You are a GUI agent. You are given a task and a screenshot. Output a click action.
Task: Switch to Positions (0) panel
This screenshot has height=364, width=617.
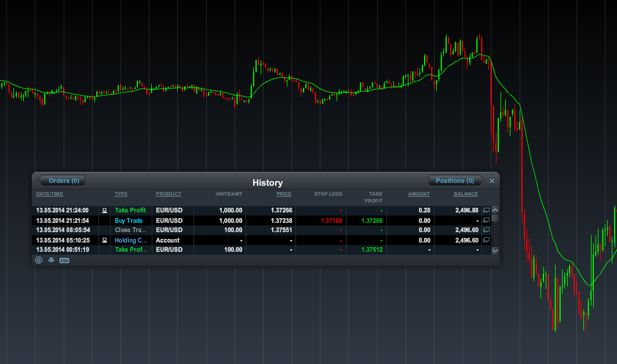[457, 181]
